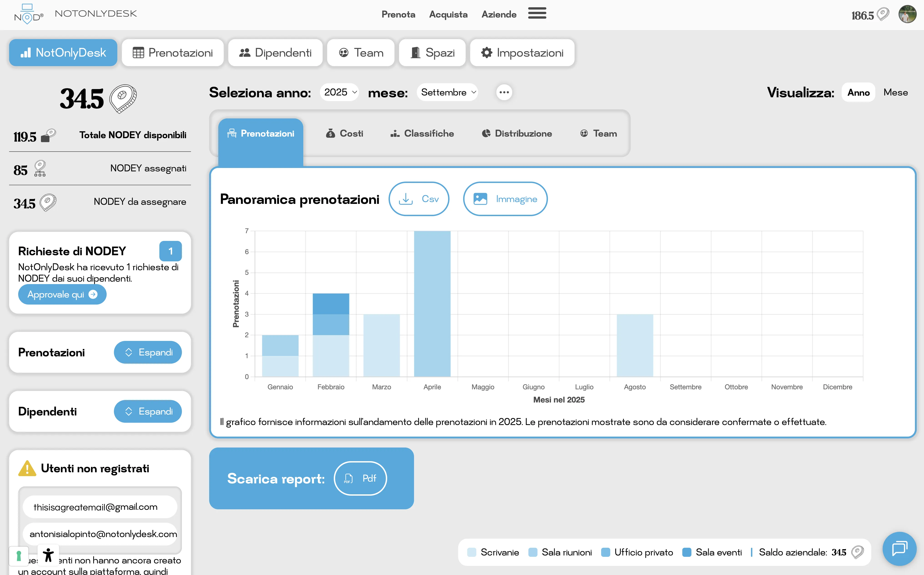Screen dimensions: 924x575
Task: Click the NOTONLYDESK brand text
Action: pyautogui.click(x=96, y=14)
